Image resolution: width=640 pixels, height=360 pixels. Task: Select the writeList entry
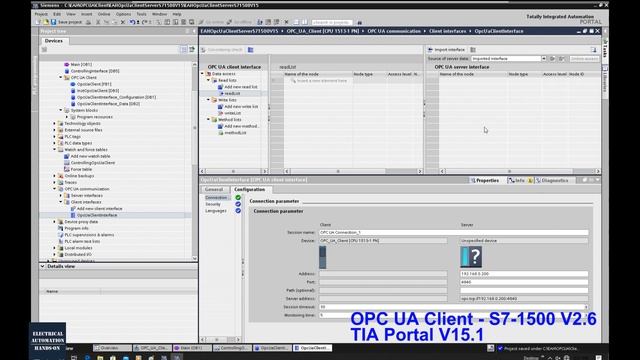tap(232, 113)
